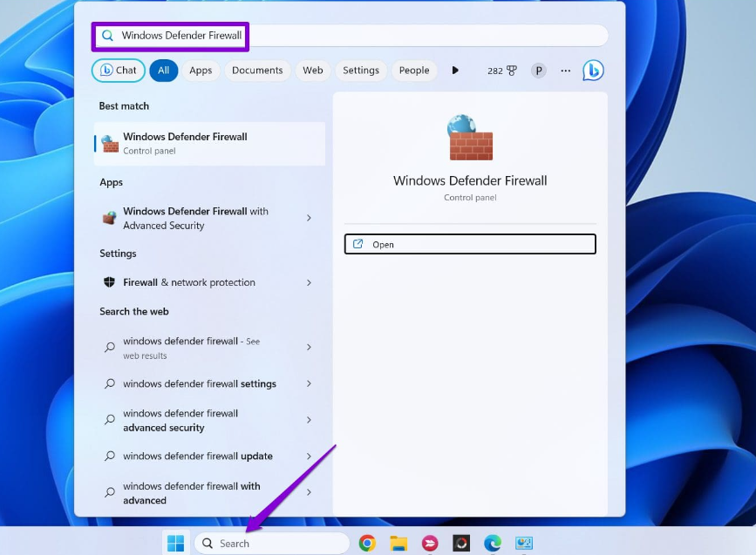
Task: Open the red round app on taskbar
Action: pos(430,544)
